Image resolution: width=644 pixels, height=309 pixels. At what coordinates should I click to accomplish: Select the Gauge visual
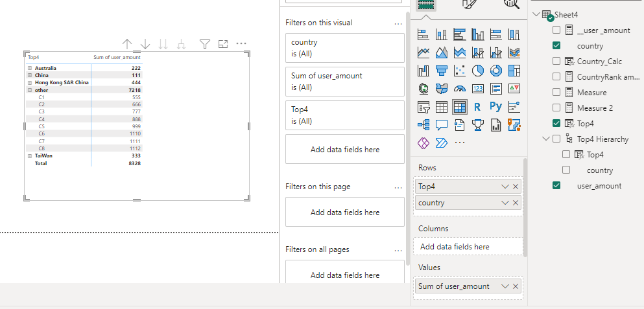[x=460, y=89]
